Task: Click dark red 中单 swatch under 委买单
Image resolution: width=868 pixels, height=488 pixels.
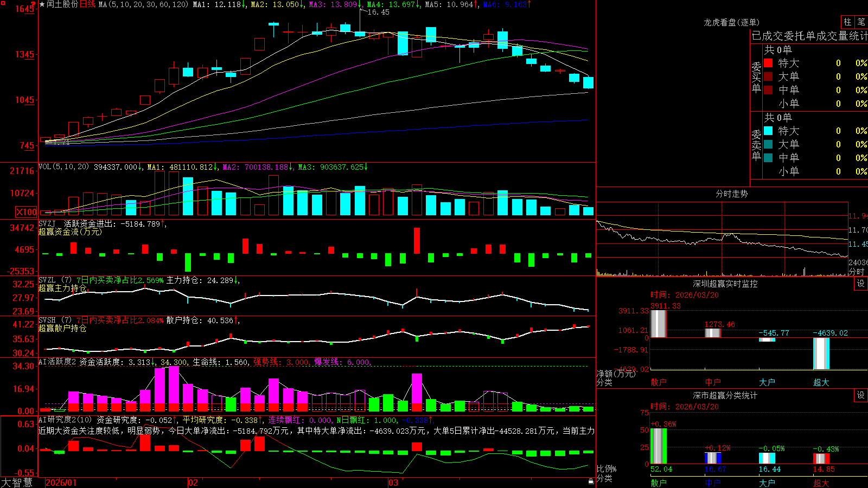Action: pyautogui.click(x=768, y=90)
